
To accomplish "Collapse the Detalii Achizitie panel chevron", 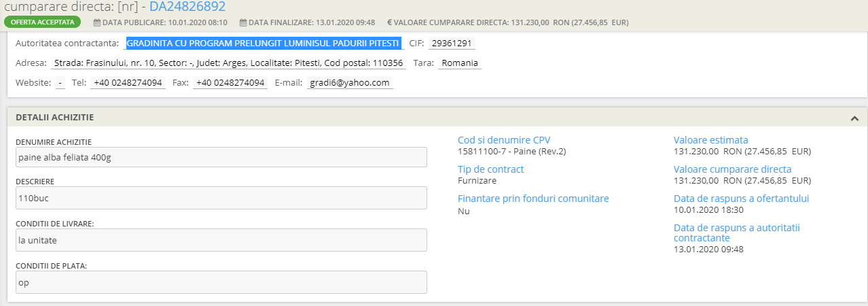I will 854,118.
